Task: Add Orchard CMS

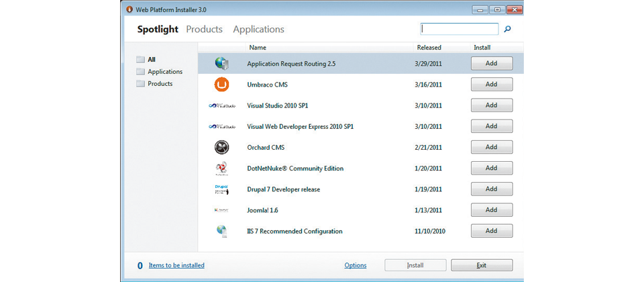Action: pos(492,147)
